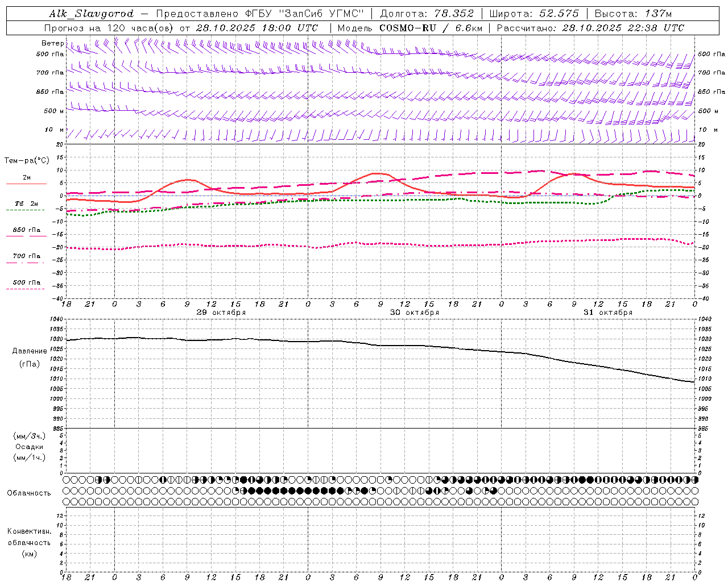
Task: Click the Тем-ра(°C) temperature panel label
Action: [27, 161]
